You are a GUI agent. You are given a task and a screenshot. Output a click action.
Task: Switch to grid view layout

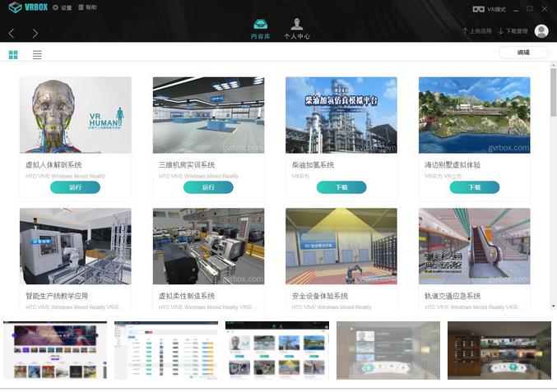coord(13,54)
